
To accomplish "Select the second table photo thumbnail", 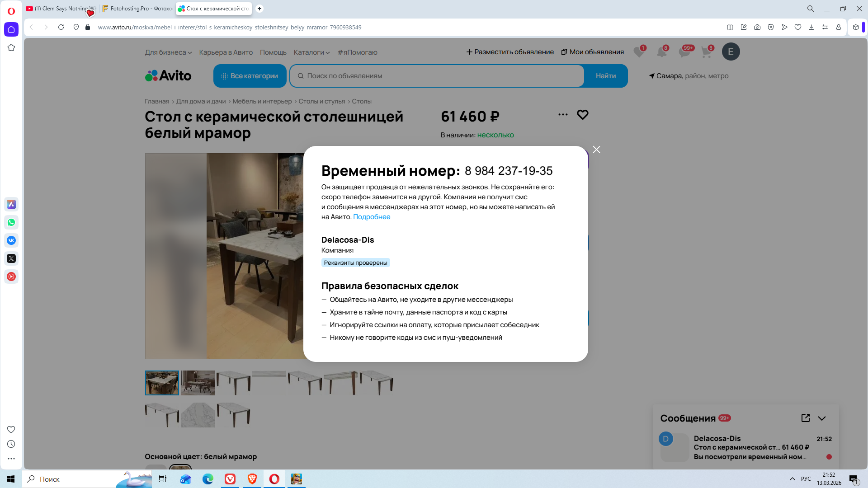I will coord(198,383).
